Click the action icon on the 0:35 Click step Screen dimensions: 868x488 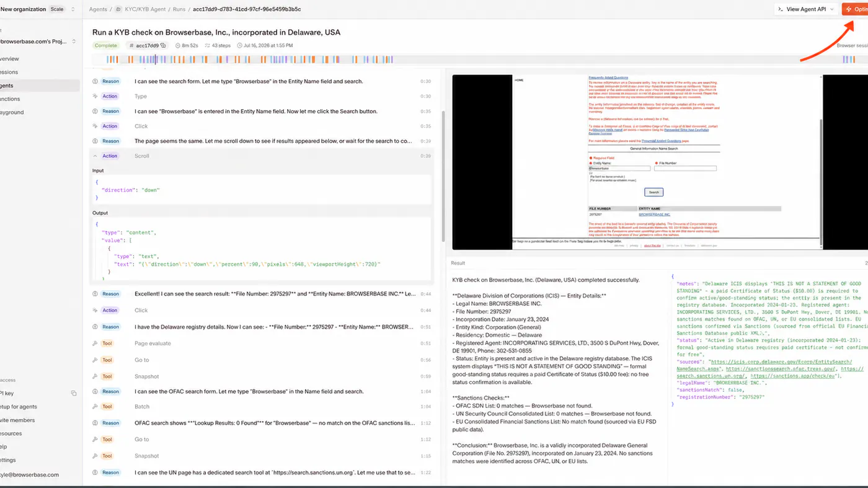[95, 126]
